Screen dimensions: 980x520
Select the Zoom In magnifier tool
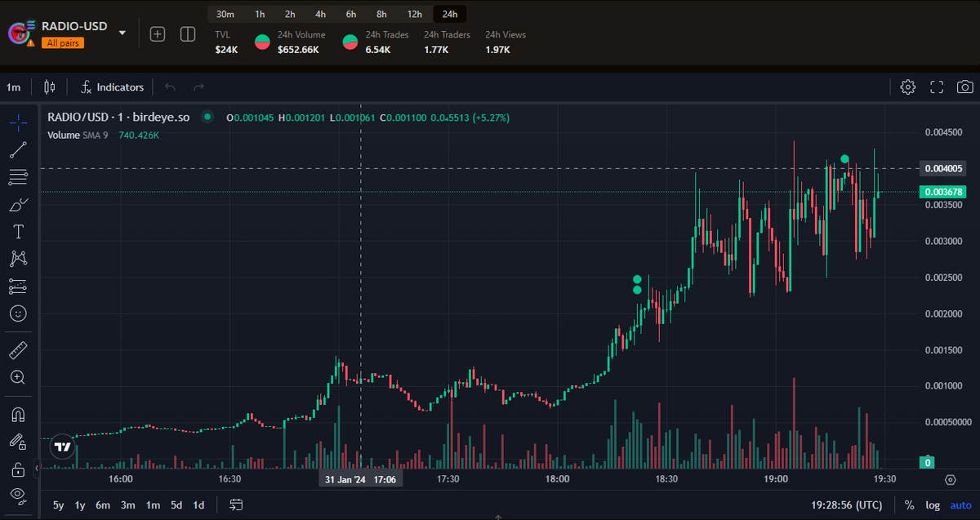(18, 377)
